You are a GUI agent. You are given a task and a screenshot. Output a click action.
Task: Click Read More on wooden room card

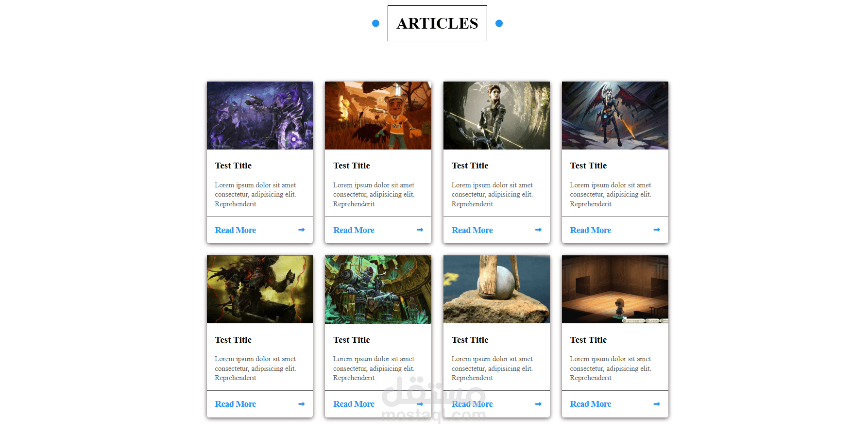(591, 404)
